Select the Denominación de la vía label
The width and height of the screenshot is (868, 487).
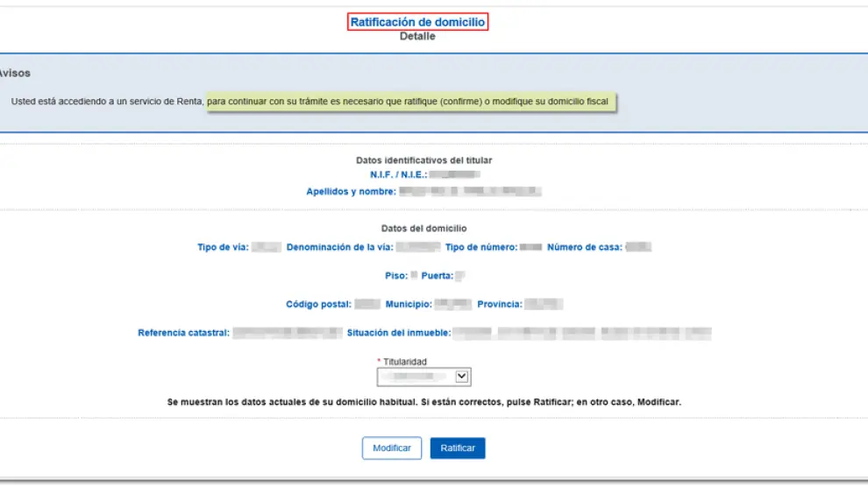click(338, 247)
